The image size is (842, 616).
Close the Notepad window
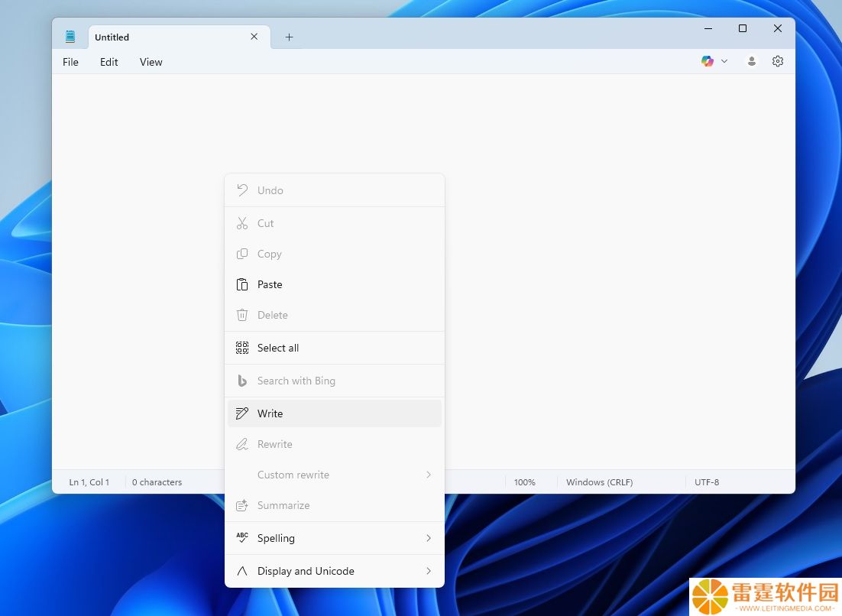point(778,28)
